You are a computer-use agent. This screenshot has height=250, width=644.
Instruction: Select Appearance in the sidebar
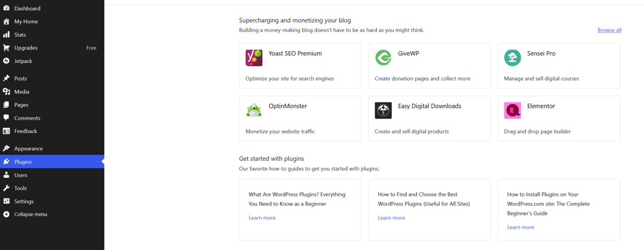click(x=28, y=149)
